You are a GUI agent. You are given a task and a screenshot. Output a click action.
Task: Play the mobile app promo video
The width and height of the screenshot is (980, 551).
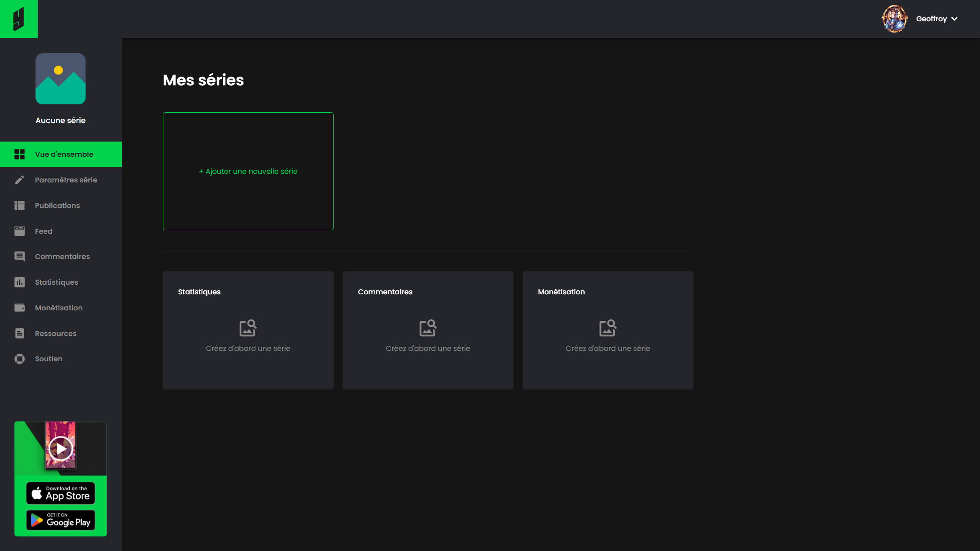coord(61,448)
